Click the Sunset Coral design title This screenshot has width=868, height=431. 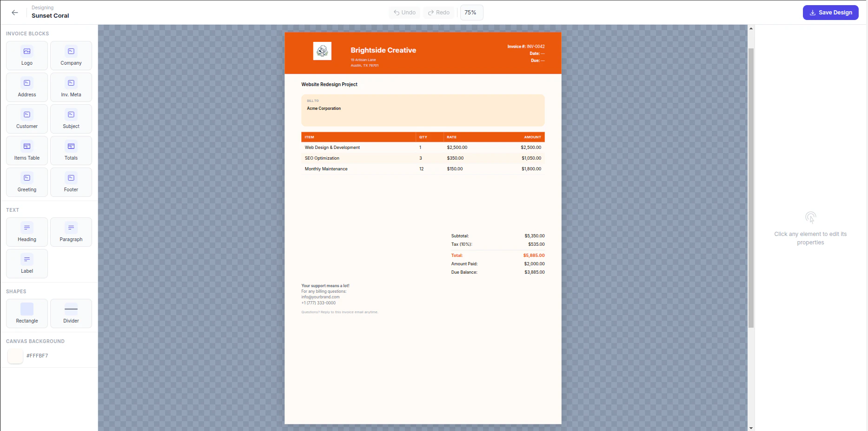point(50,16)
